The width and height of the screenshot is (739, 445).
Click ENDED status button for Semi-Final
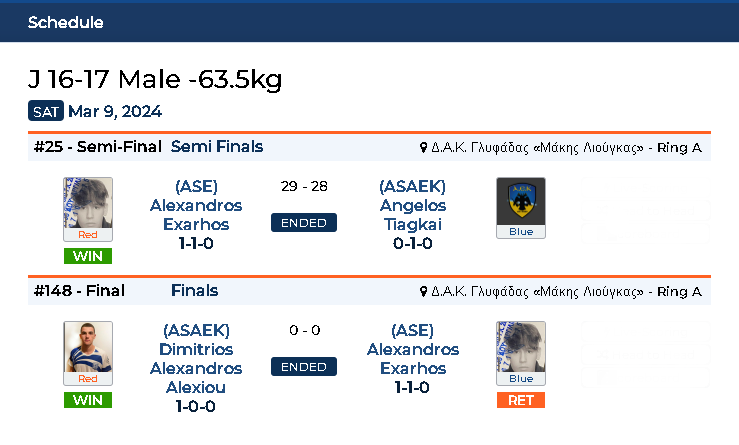[x=304, y=222]
